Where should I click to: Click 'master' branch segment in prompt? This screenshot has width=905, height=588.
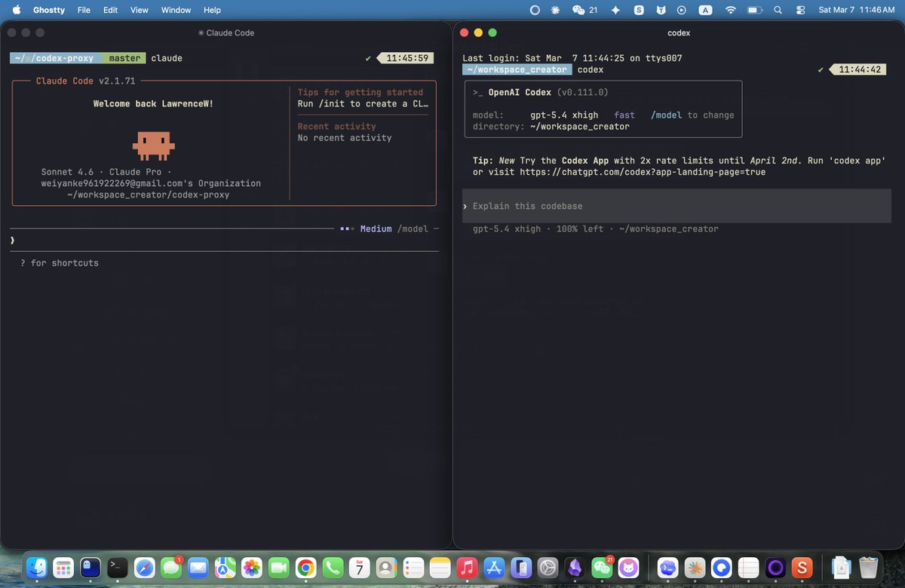(124, 58)
